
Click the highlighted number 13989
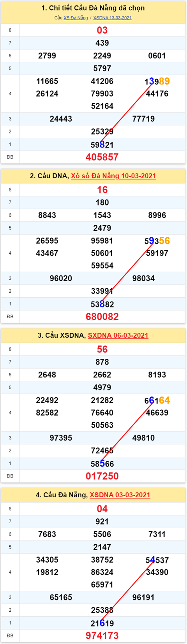click(x=157, y=81)
